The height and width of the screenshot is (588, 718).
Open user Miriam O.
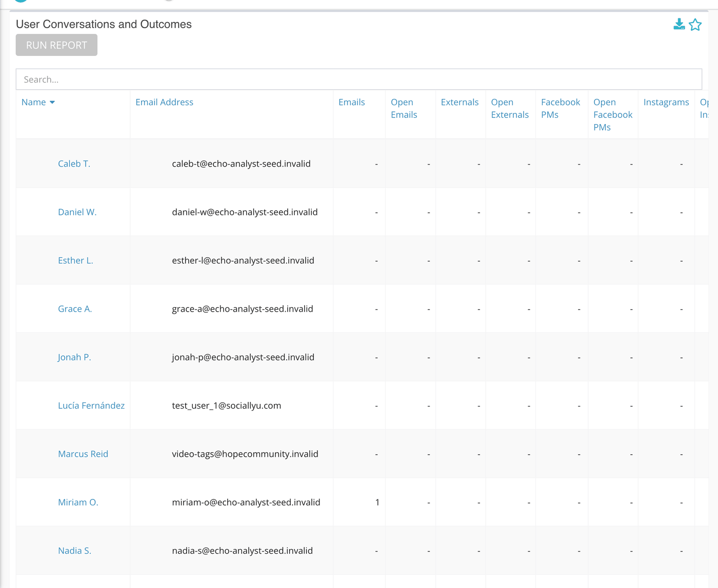78,502
